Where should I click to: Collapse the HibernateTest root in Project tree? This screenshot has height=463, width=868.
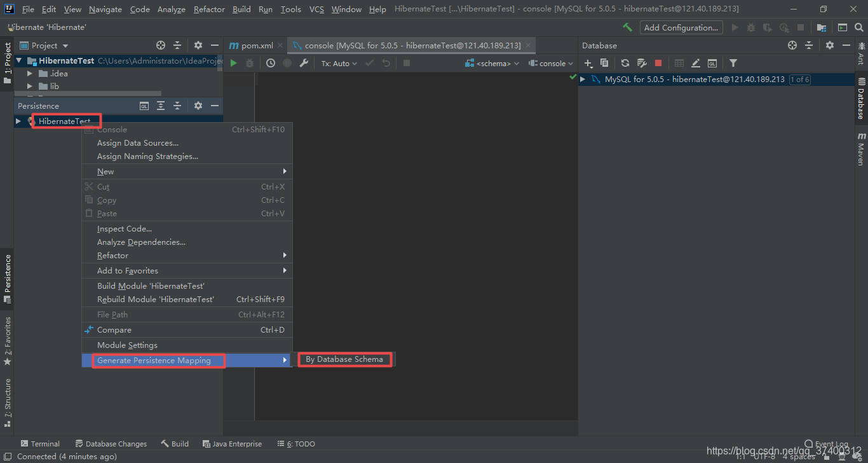tap(18, 60)
